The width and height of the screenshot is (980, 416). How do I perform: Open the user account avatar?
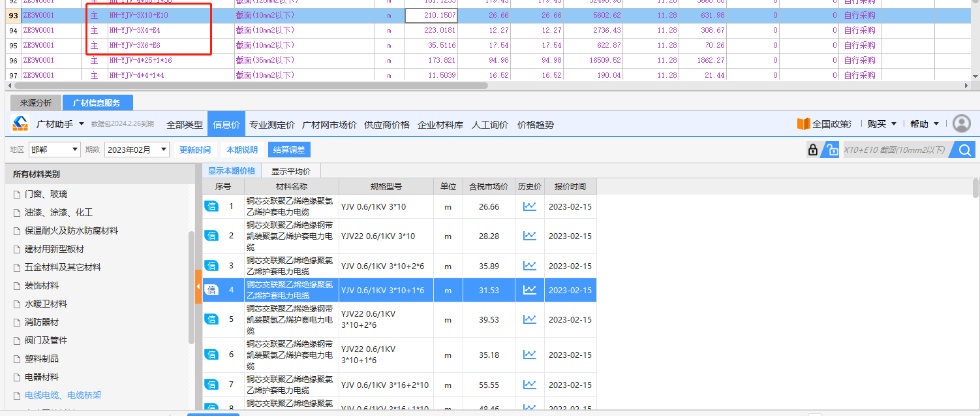962,123
